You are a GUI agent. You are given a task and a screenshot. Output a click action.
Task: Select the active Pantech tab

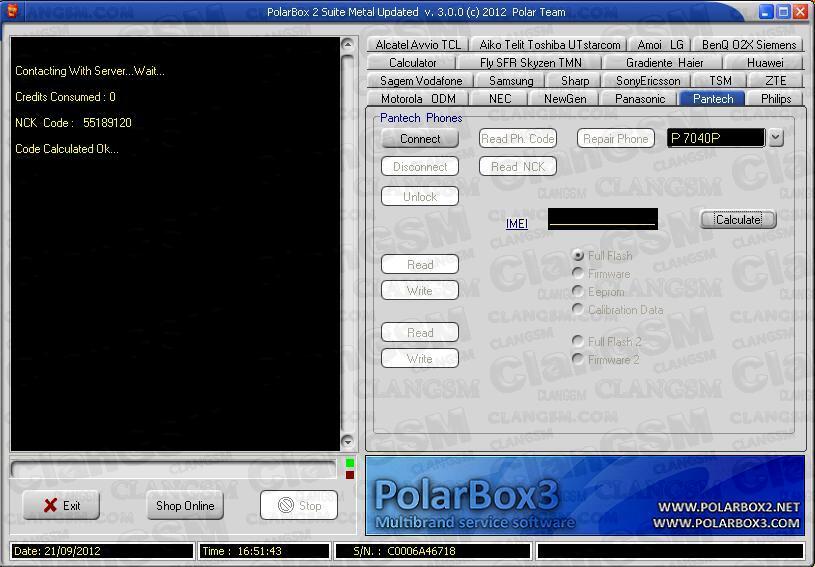(x=713, y=99)
